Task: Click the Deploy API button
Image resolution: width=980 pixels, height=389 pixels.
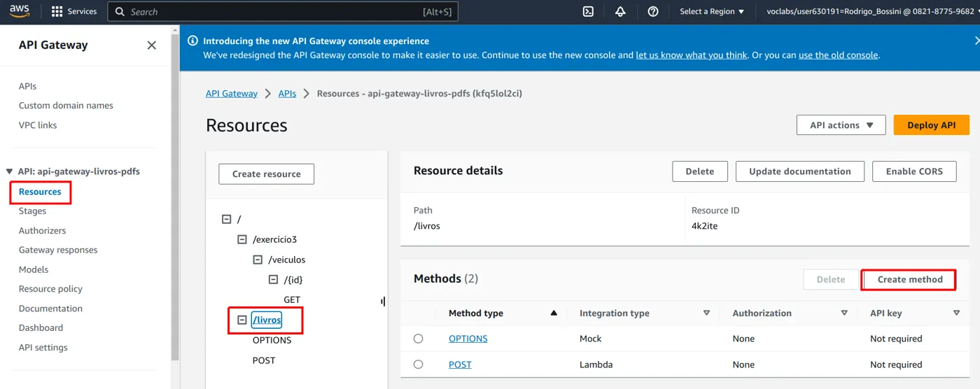Action: pyautogui.click(x=932, y=125)
